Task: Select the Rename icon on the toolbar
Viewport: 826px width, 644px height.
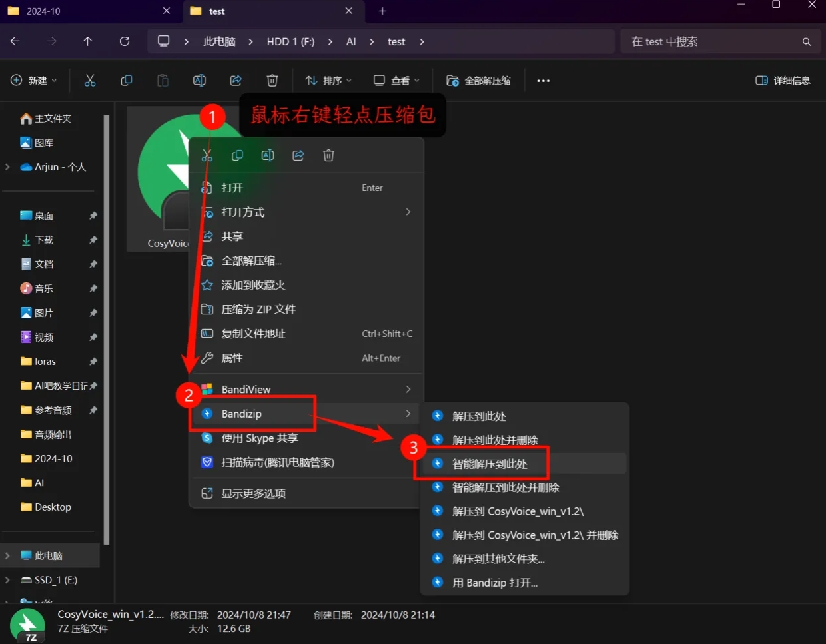Action: [x=199, y=80]
